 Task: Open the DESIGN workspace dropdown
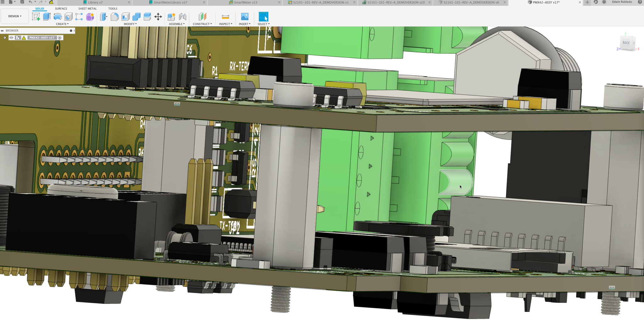coord(14,16)
